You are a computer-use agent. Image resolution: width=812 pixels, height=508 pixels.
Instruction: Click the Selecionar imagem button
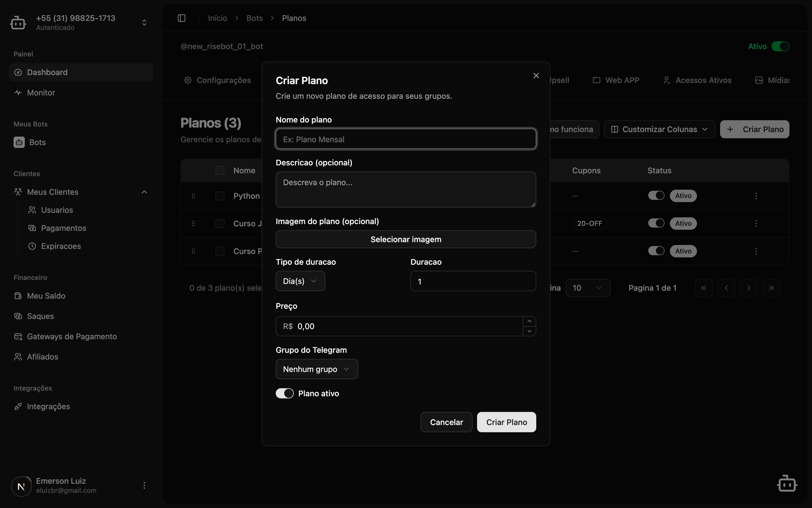pyautogui.click(x=406, y=239)
